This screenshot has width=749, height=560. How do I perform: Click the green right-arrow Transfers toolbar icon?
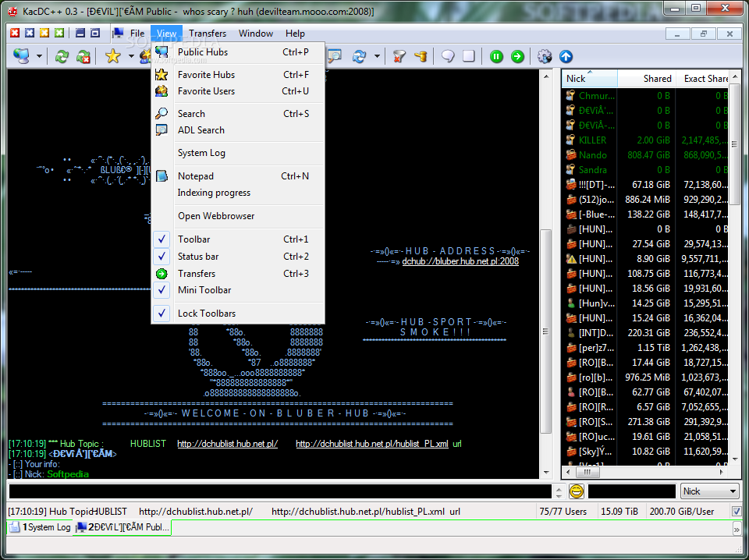tap(517, 56)
